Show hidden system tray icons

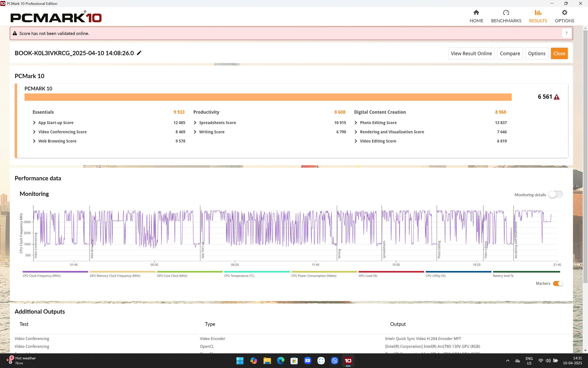[x=508, y=361]
